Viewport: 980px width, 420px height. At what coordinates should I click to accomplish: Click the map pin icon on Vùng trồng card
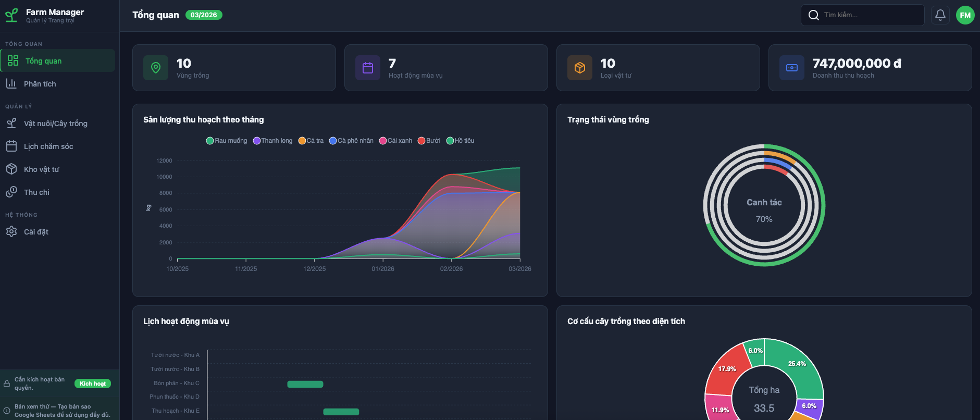pyautogui.click(x=156, y=68)
